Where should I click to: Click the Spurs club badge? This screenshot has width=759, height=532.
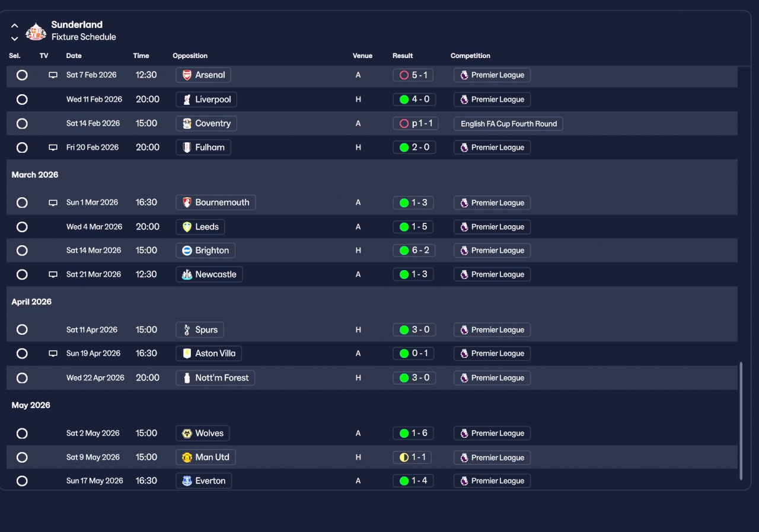[x=187, y=330]
